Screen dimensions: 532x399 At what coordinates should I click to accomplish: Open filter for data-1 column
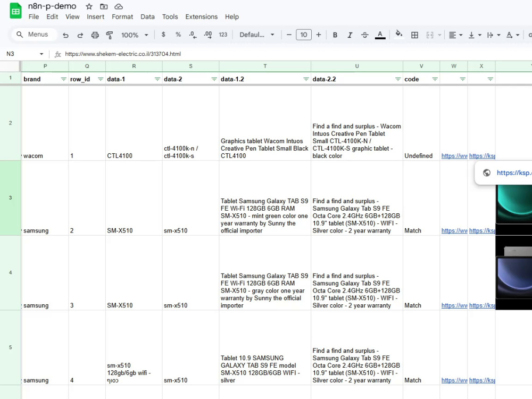[157, 79]
